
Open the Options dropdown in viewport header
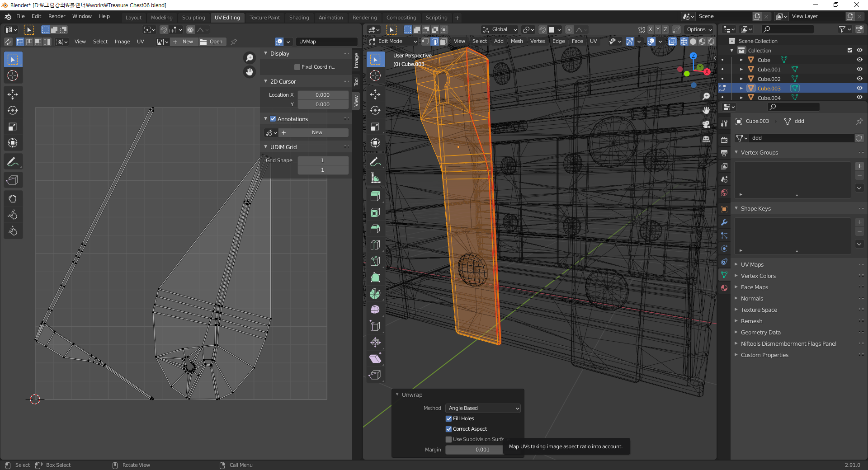click(x=699, y=29)
